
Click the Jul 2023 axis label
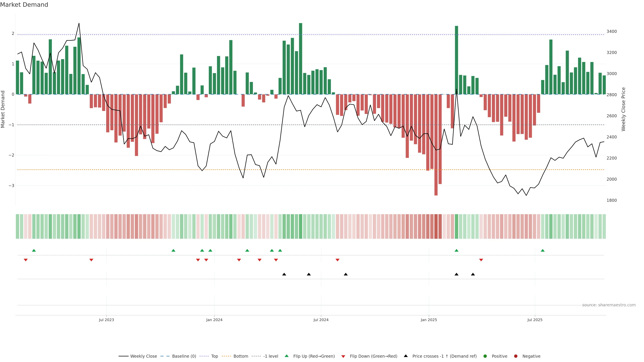point(106,320)
